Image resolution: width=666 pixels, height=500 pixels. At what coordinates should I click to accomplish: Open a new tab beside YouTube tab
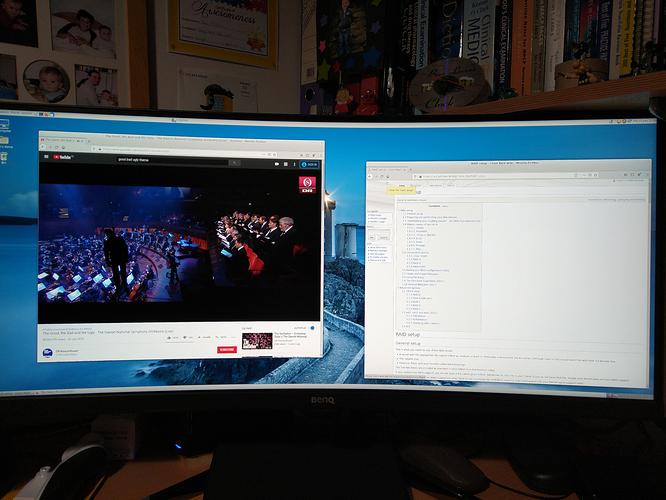point(89,141)
